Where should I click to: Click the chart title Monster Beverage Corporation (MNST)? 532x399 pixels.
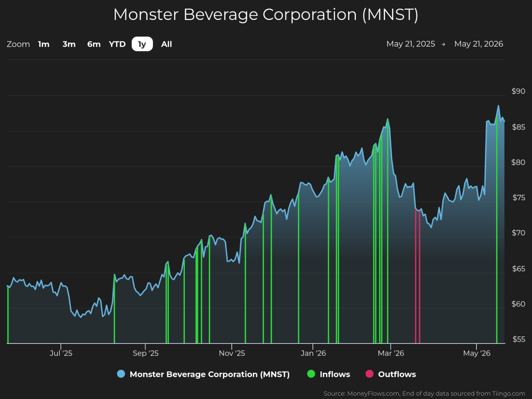tap(266, 15)
